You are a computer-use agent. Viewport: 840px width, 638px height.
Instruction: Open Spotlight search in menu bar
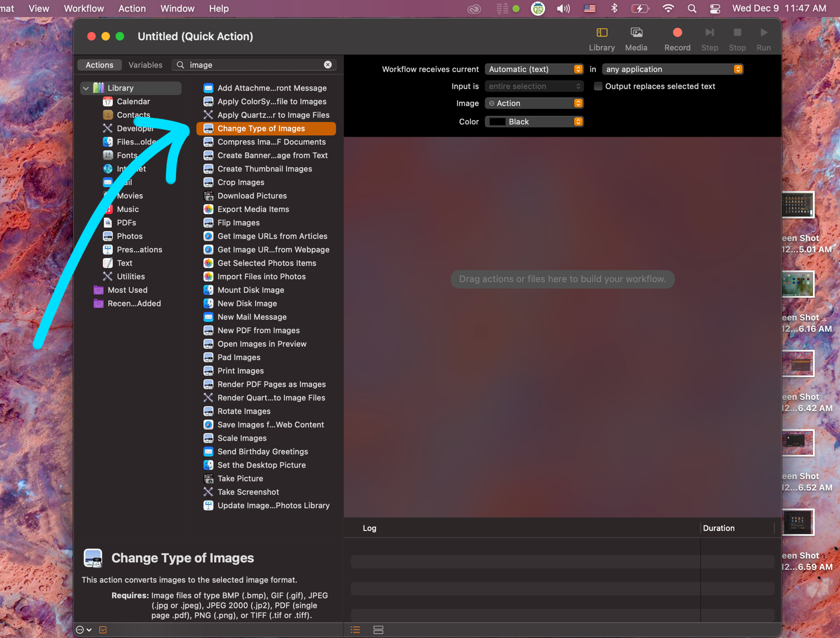692,8
